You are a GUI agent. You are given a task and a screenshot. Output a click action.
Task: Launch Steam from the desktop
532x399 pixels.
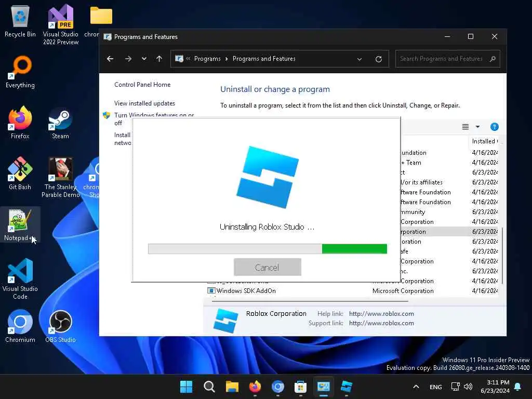coord(60,123)
